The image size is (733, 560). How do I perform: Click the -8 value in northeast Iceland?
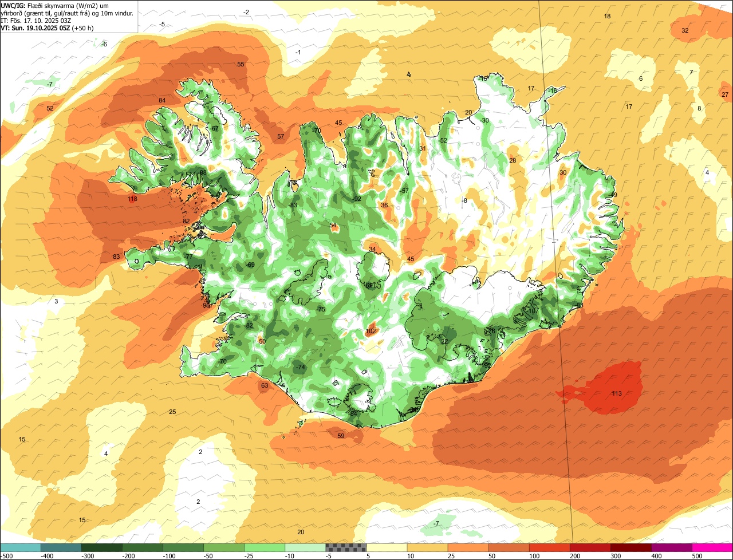464,200
